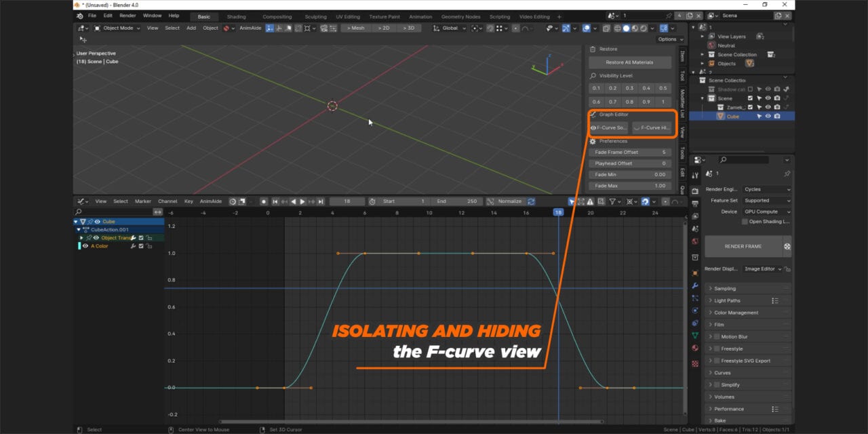Expand the Object Transforms channel group
868x434 pixels.
click(81, 238)
